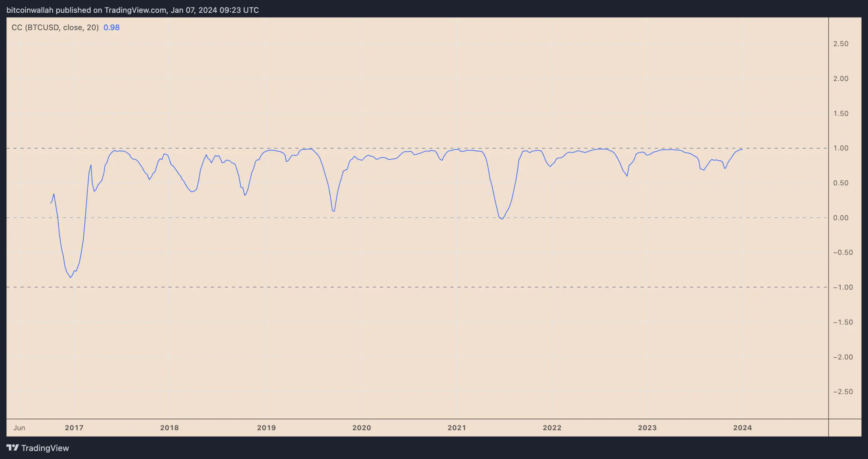Click the 2.50 price scale label
This screenshot has height=459, width=868.
click(841, 44)
